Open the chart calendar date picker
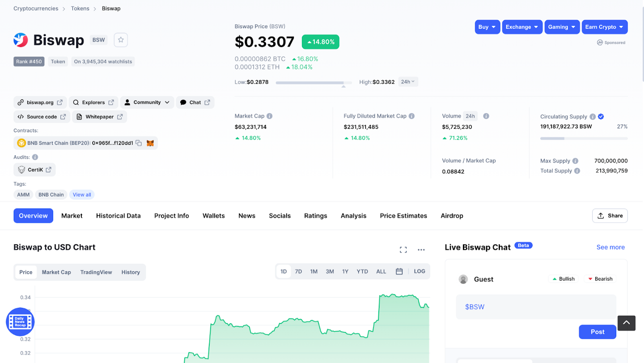Image resolution: width=644 pixels, height=363 pixels. pos(399,271)
